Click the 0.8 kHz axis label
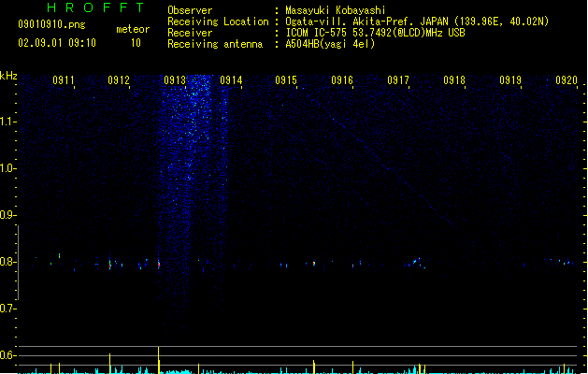The height and width of the screenshot is (374, 588). click(7, 262)
